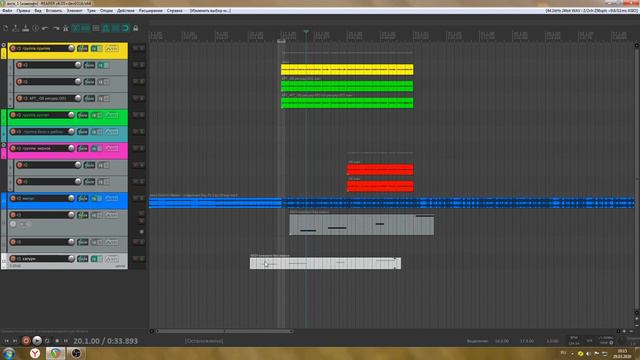Select the yellow audio item
Screen dimensions: 640x360
(347, 69)
